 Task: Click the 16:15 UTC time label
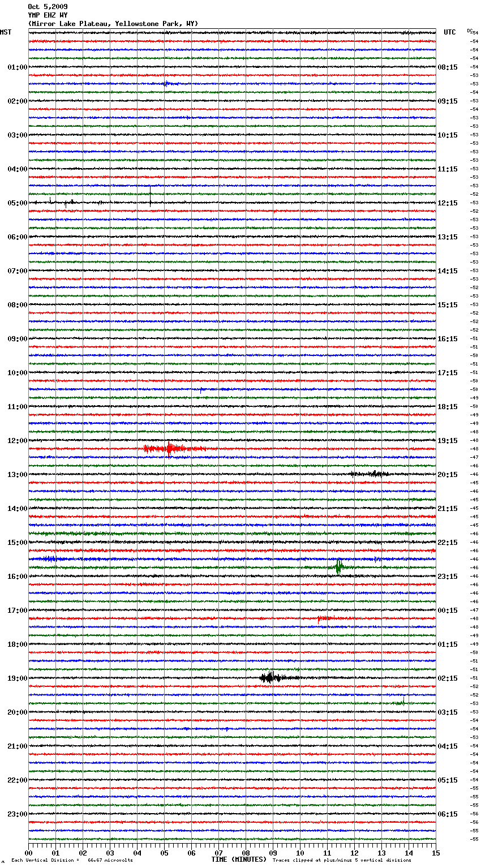coord(448,339)
